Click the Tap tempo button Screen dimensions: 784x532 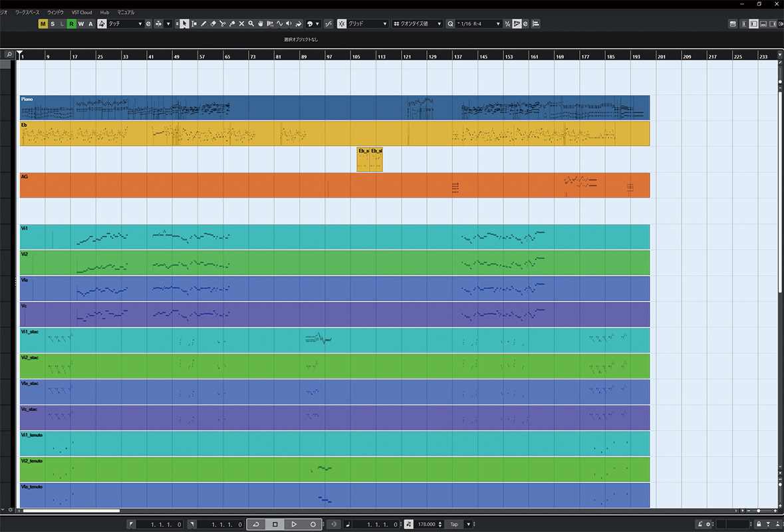coord(454,524)
